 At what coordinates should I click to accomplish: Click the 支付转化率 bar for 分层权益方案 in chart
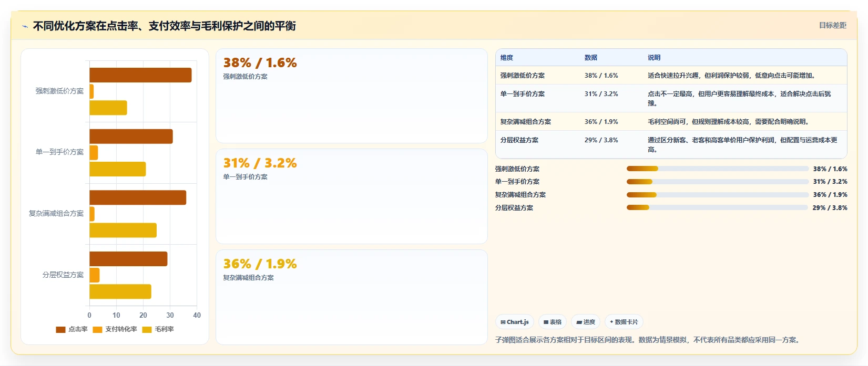pyautogui.click(x=95, y=275)
